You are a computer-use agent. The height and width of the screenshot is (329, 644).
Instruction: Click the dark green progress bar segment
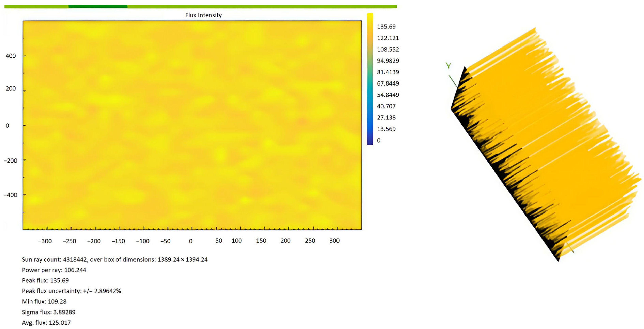coord(98,6)
